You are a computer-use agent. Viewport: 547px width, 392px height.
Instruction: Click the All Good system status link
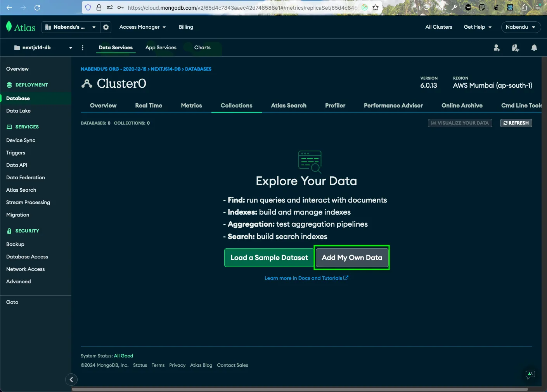(123, 356)
